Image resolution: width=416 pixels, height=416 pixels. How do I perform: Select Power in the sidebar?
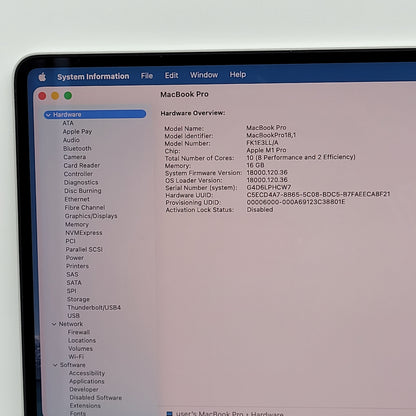75,258
